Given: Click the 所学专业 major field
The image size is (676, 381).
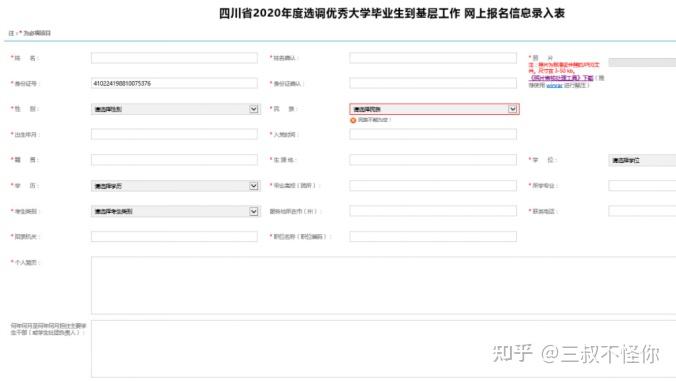Looking at the screenshot, I should (x=642, y=185).
